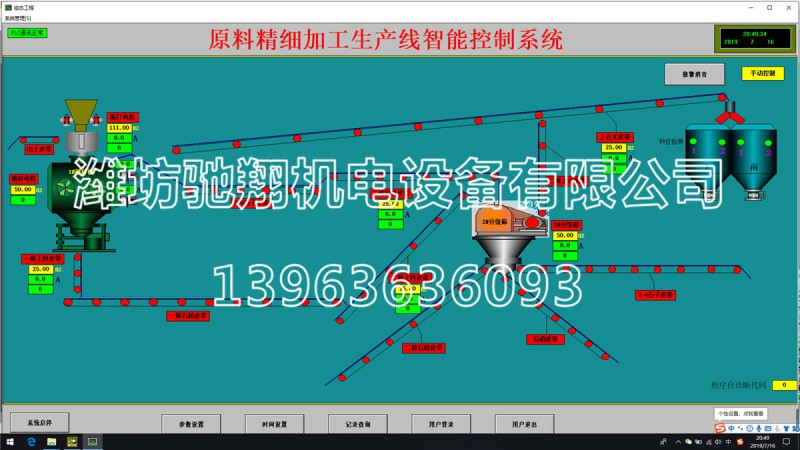
Task: Click the date and time display panel
Action: [x=755, y=38]
